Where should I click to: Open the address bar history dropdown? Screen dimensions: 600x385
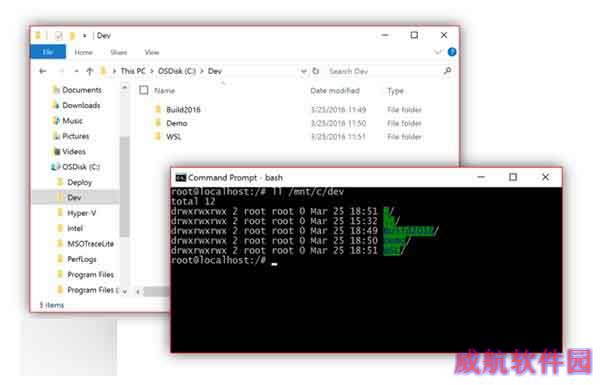pos(303,71)
